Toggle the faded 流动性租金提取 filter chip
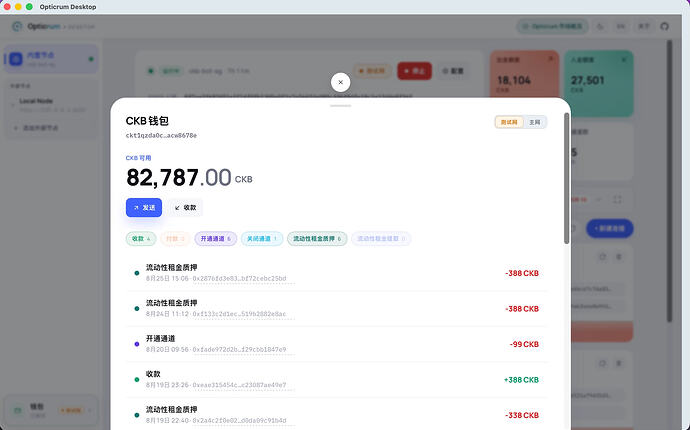This screenshot has height=430, width=690. (381, 239)
